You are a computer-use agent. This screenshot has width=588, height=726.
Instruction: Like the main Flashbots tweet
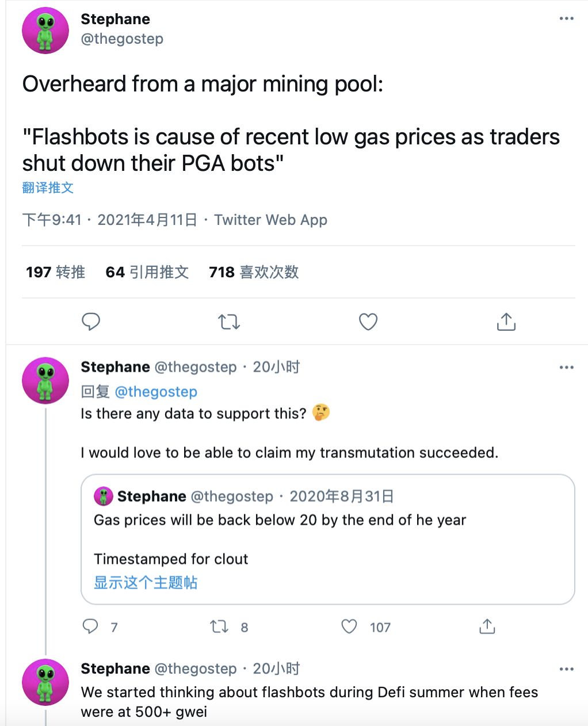[368, 322]
